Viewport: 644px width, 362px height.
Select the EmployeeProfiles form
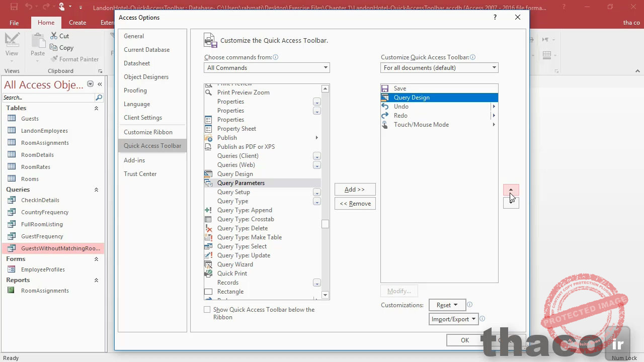43,269
